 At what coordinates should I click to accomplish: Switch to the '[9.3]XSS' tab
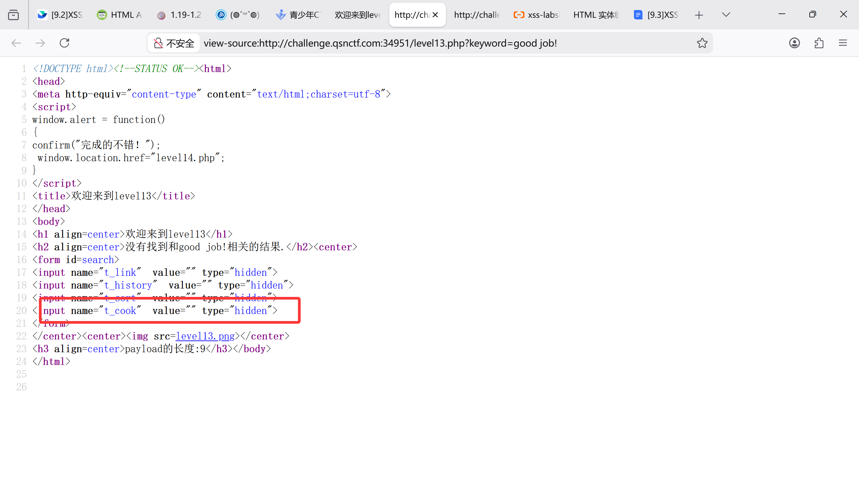(x=657, y=15)
